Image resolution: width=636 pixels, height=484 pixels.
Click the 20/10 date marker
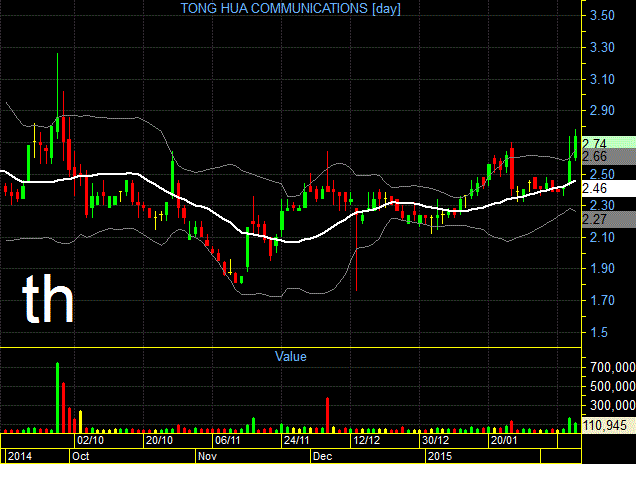pyautogui.click(x=159, y=441)
